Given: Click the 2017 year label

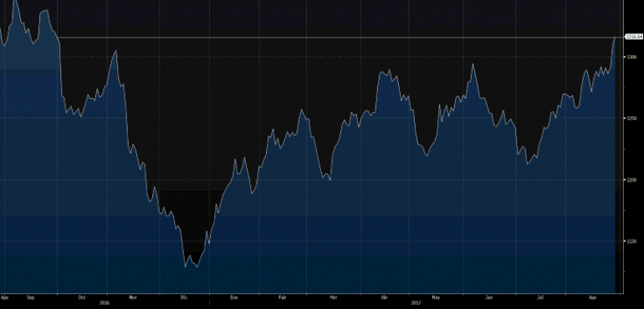Looking at the screenshot, I should [416, 302].
